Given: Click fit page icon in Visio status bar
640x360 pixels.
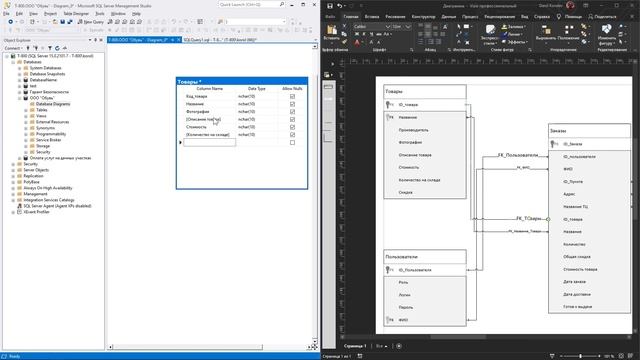Looking at the screenshot, I should coord(621,356).
